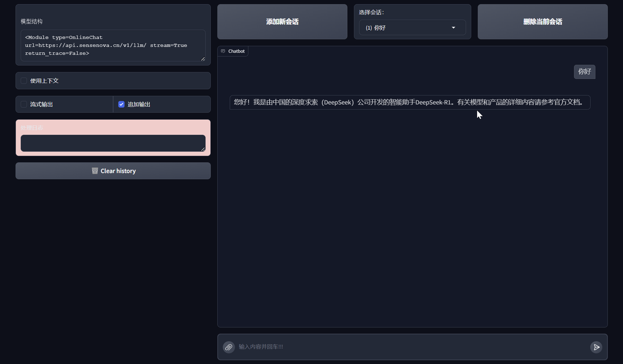Click the "使用上下文" label text
This screenshot has height=364, width=623.
tap(44, 81)
